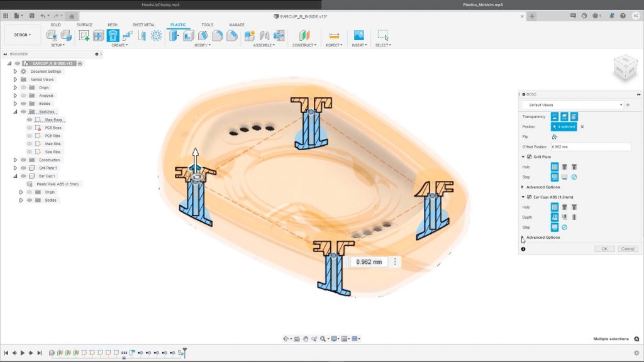The height and width of the screenshot is (362, 644).
Task: Open the Surface toolbar tab
Action: coord(84,25)
